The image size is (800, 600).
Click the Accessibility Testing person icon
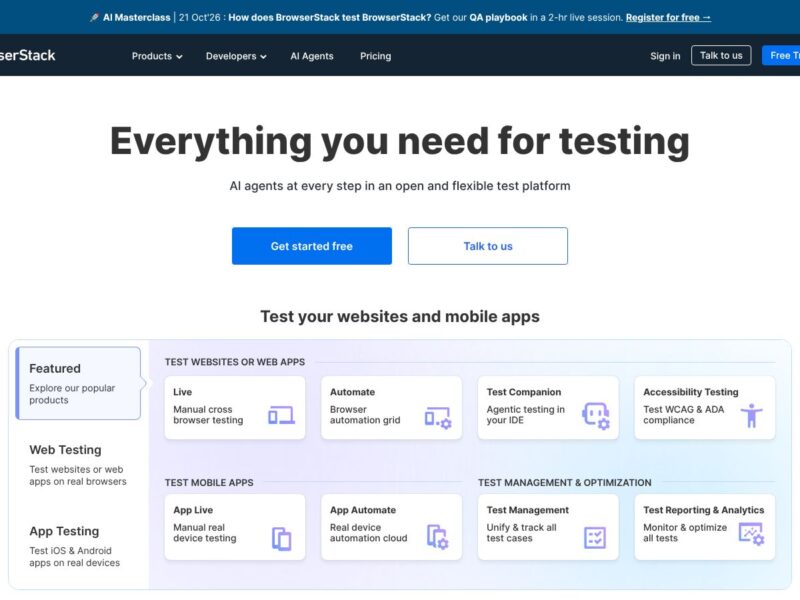(x=752, y=415)
